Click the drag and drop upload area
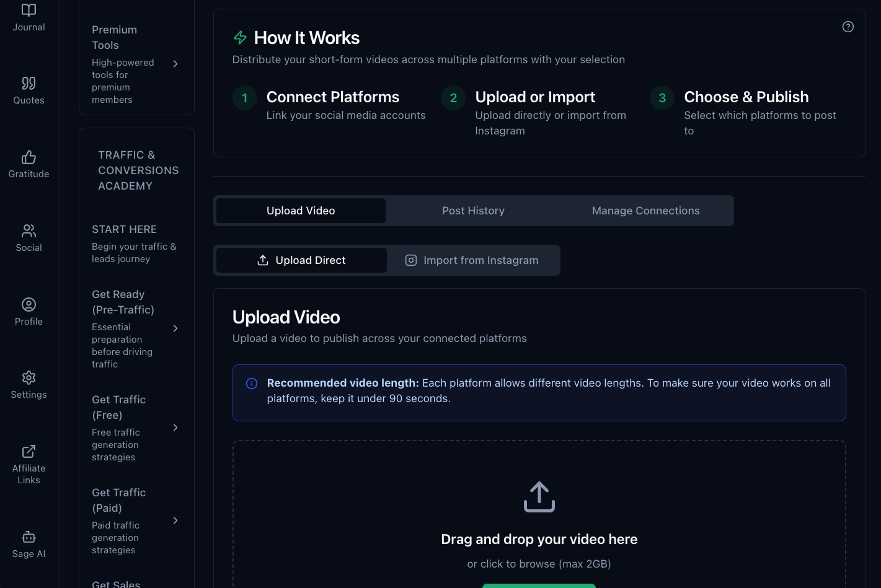 click(539, 520)
